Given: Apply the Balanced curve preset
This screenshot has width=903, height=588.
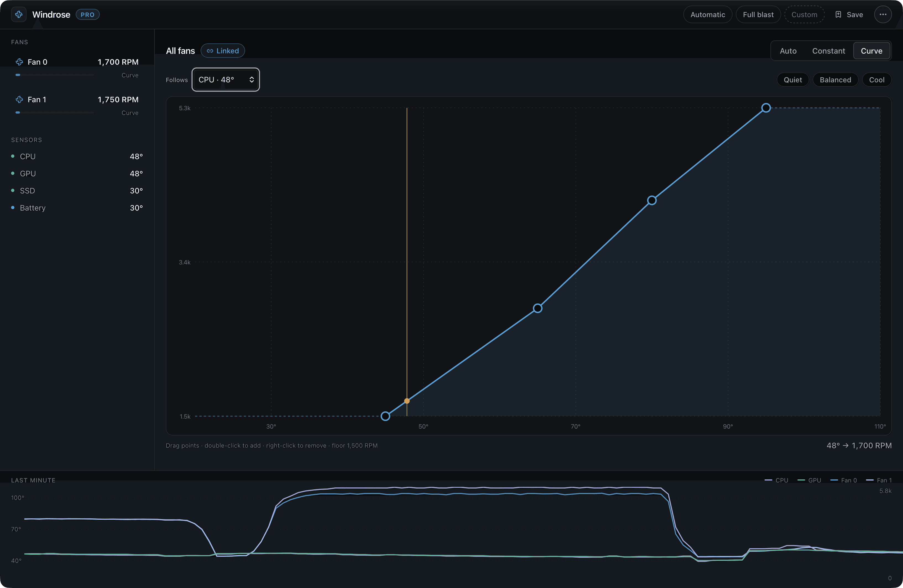Looking at the screenshot, I should point(836,80).
